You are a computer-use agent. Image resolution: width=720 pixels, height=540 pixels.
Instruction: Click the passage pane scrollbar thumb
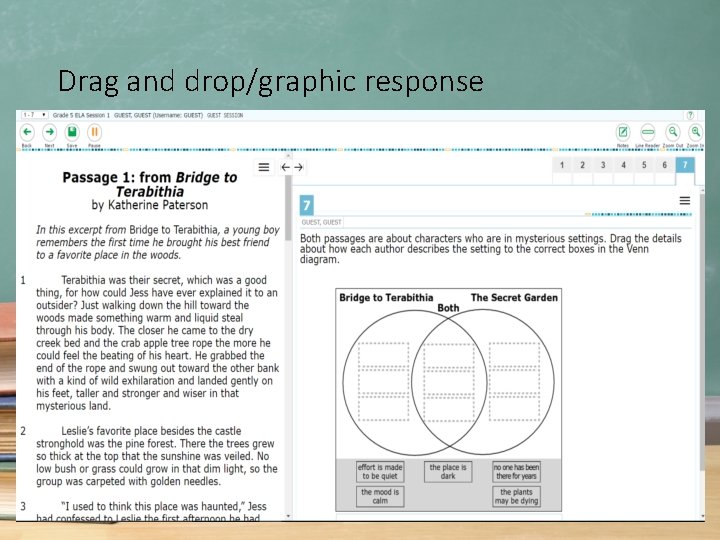288,208
